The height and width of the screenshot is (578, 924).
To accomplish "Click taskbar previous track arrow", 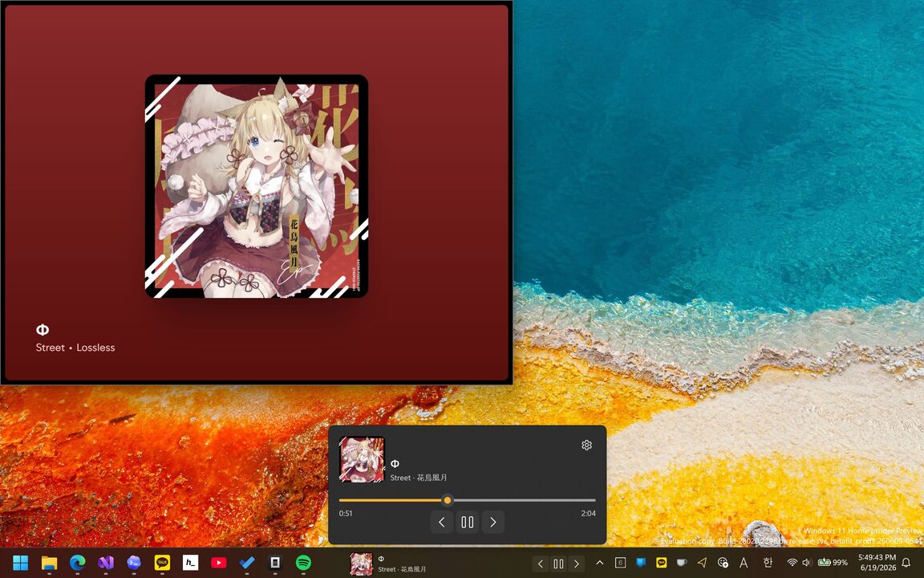I will pyautogui.click(x=541, y=564).
